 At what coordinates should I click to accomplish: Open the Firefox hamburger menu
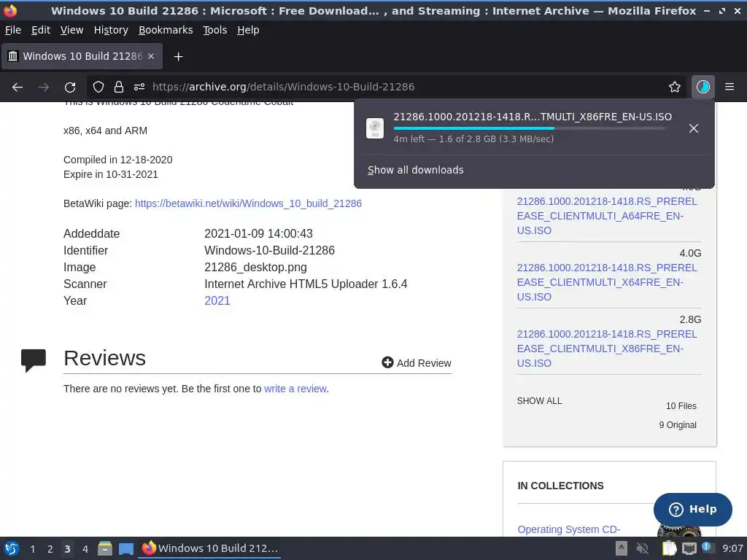pyautogui.click(x=729, y=87)
